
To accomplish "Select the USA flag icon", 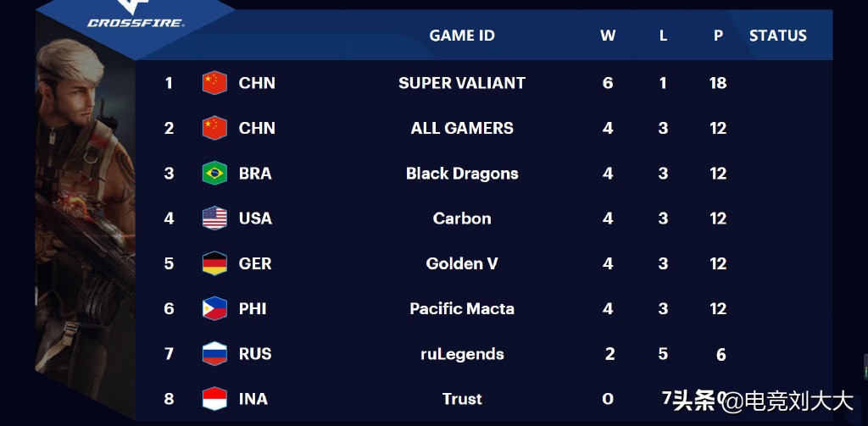I will tap(214, 219).
